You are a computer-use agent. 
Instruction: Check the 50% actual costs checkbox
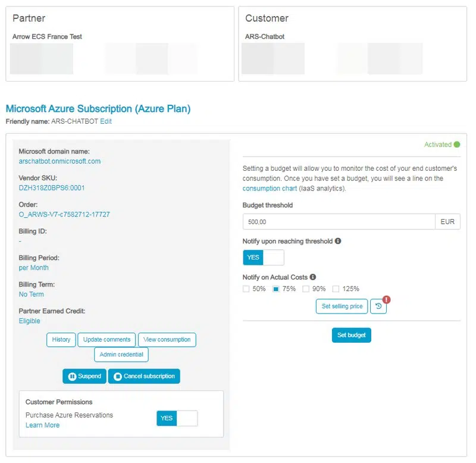(x=245, y=289)
